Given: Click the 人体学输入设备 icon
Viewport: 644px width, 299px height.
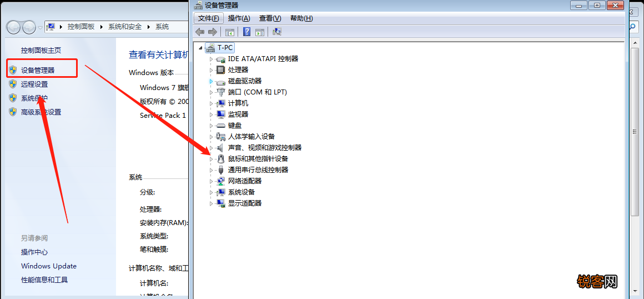Looking at the screenshot, I should (x=220, y=137).
